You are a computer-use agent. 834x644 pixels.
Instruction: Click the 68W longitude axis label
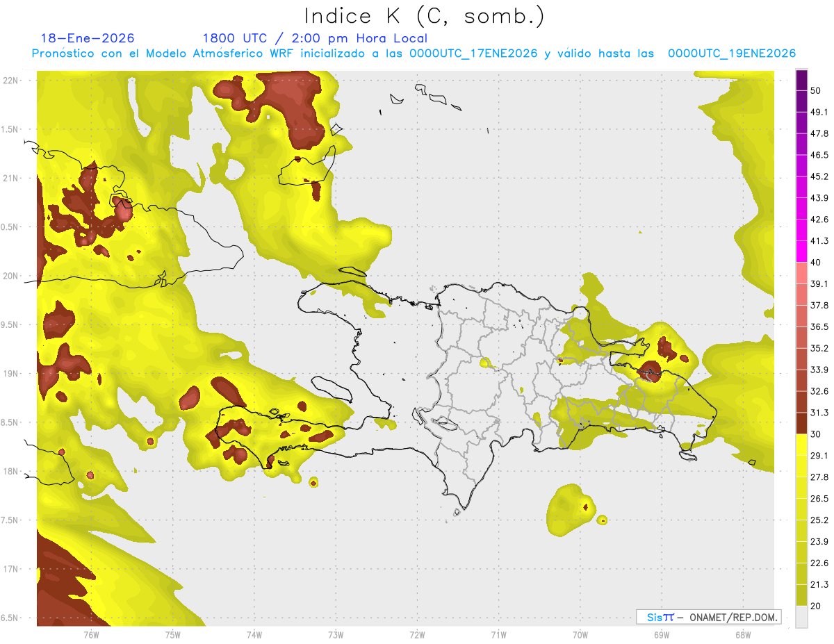point(742,635)
